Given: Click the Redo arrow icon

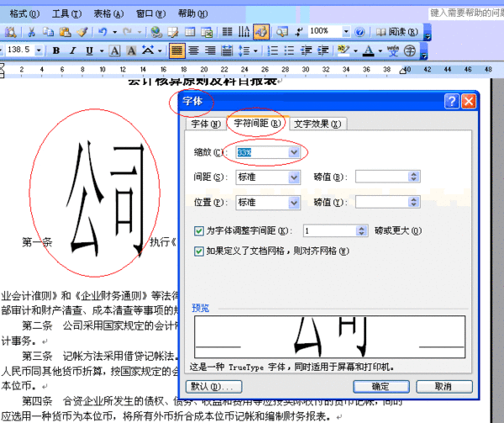Looking at the screenshot, I should click(x=128, y=32).
